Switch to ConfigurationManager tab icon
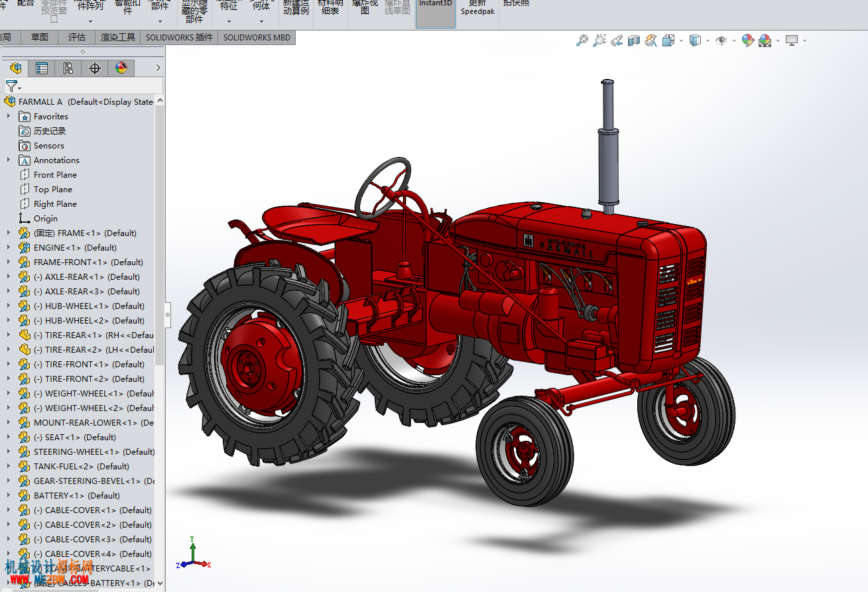This screenshot has width=868, height=592. click(68, 68)
